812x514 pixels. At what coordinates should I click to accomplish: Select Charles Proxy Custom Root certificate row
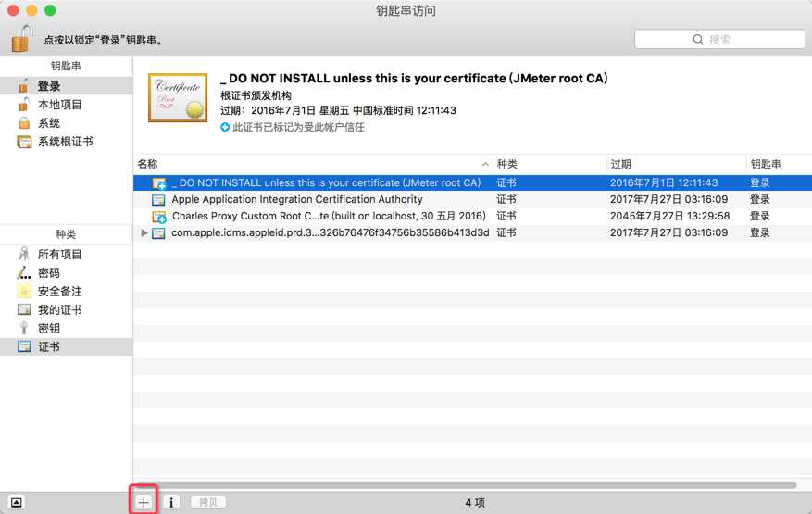(x=472, y=216)
